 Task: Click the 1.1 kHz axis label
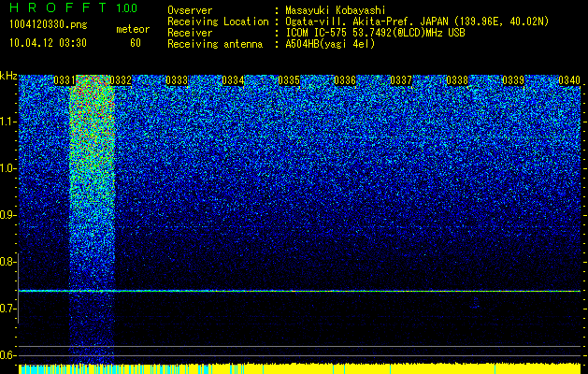coord(7,122)
